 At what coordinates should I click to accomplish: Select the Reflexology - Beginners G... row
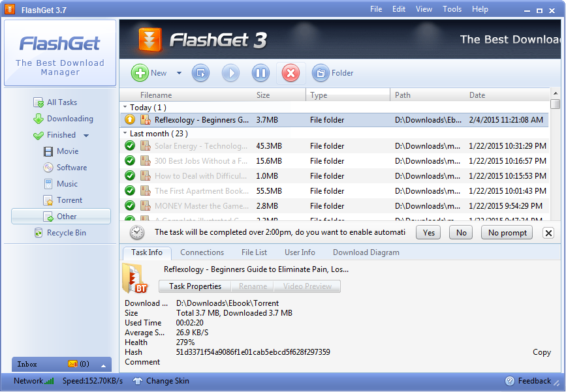coord(334,120)
